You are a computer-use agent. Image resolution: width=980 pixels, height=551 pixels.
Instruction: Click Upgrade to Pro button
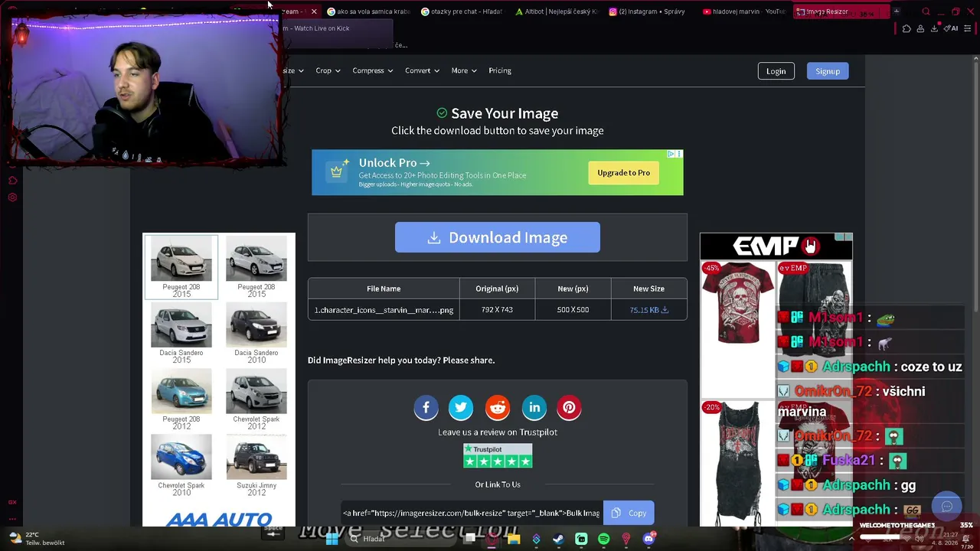click(x=623, y=173)
